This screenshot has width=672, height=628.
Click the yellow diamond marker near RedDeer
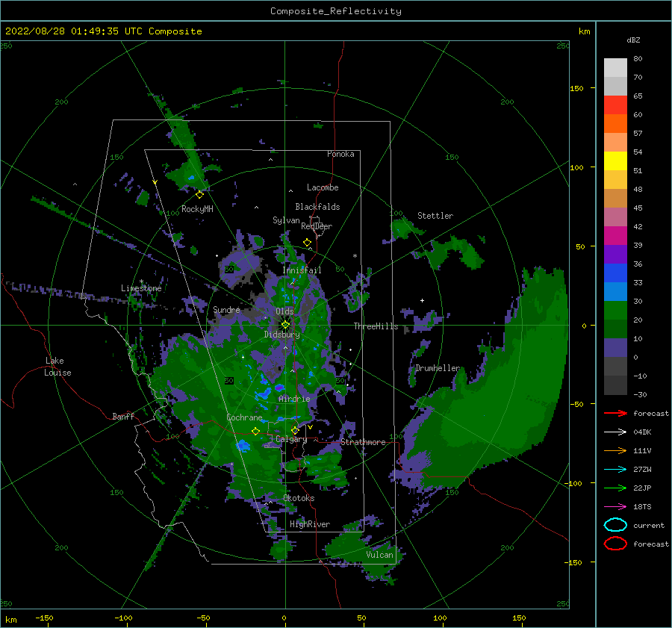(x=307, y=243)
